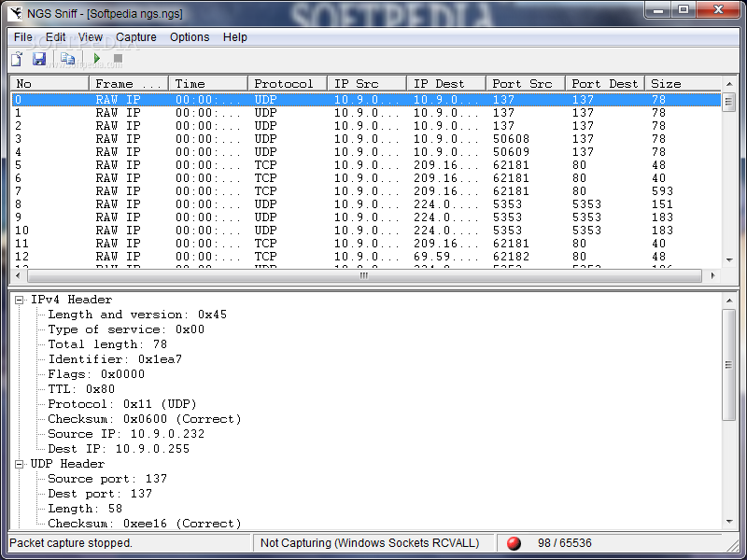The image size is (747, 560).
Task: Select the Flags: 0x0000 item
Action: click(96, 374)
